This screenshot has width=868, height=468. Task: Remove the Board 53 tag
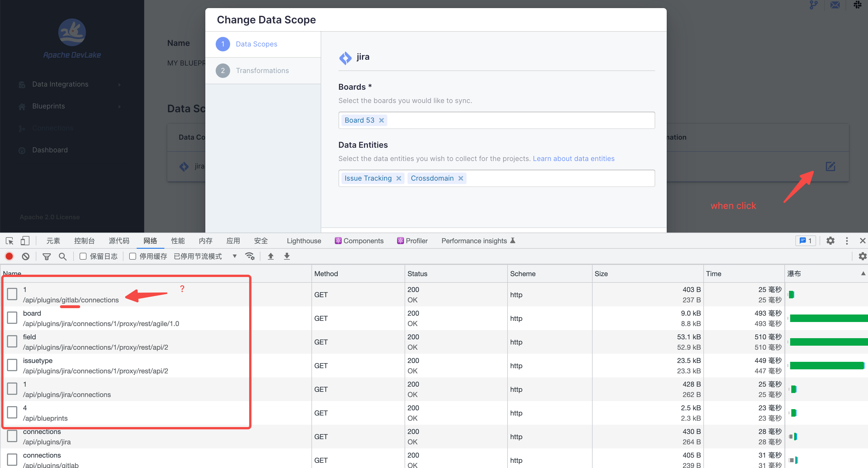point(382,120)
